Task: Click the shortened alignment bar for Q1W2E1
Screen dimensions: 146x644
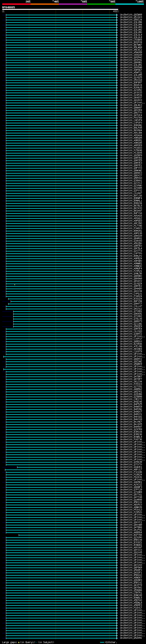Action: pos(67,467)
